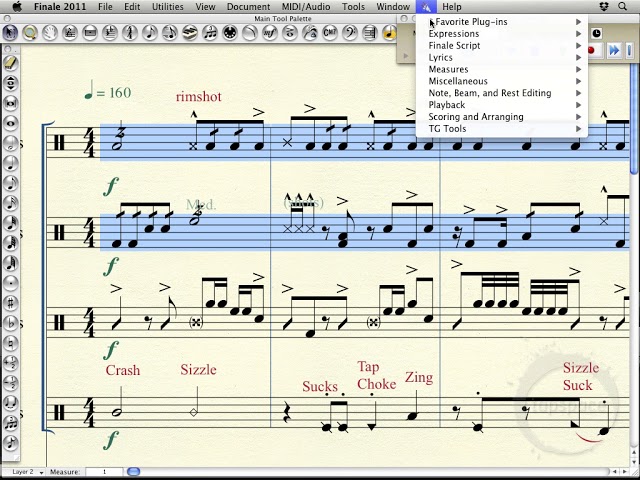The width and height of the screenshot is (640, 480).
Task: Click the Measure number field
Action: point(104,472)
